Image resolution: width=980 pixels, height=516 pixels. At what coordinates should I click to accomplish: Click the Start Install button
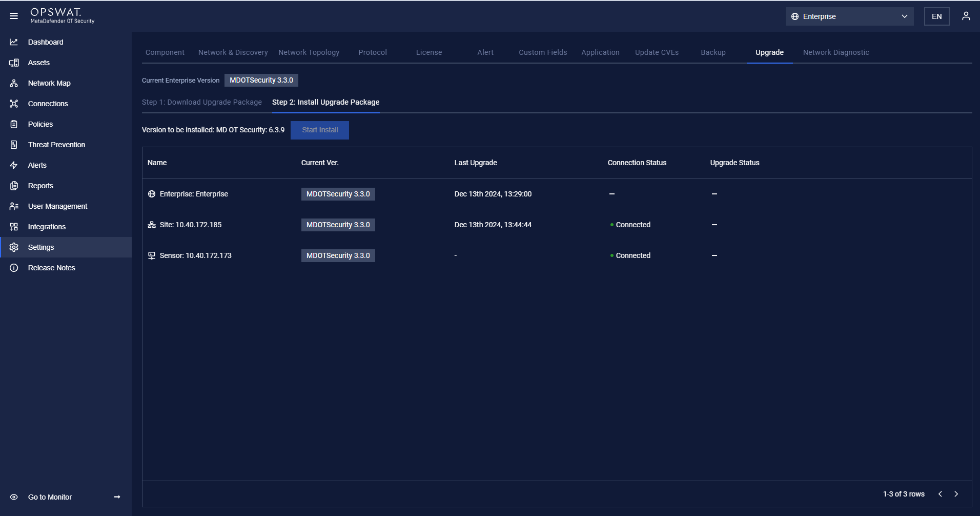coord(320,130)
